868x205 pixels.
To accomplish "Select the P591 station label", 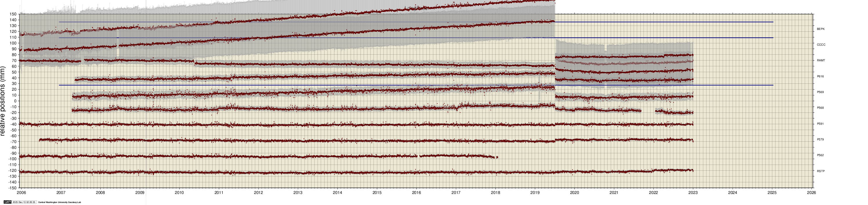I will coord(820,124).
